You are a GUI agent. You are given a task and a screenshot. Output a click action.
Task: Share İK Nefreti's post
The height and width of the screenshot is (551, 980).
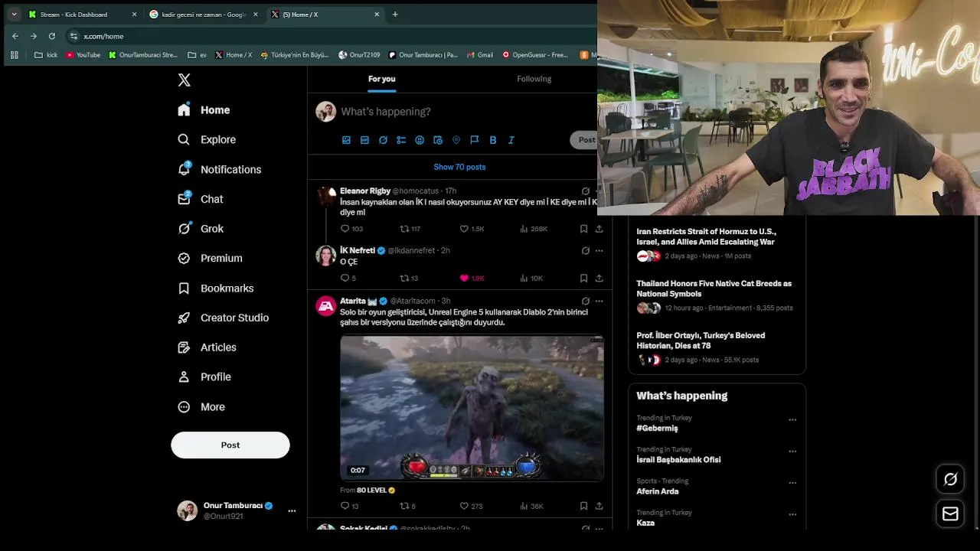tap(599, 278)
